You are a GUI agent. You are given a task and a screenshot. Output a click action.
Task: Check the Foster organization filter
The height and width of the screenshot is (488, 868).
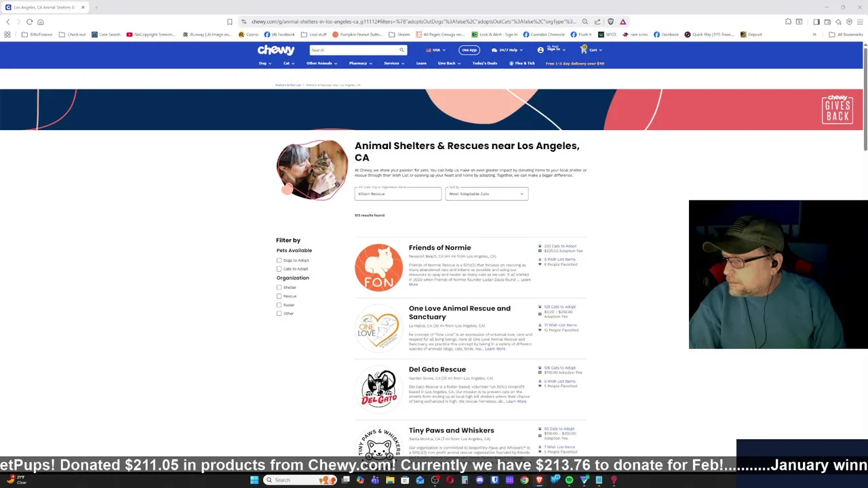(279, 305)
